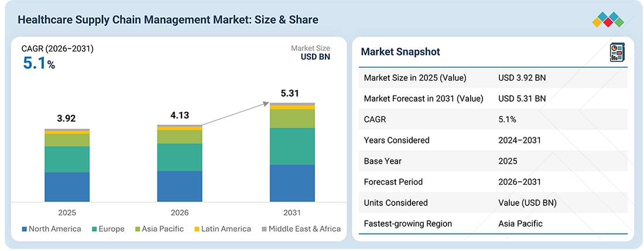The image size is (644, 251).
Task: Click the Europe segment of 2031 bar
Action: (292, 146)
